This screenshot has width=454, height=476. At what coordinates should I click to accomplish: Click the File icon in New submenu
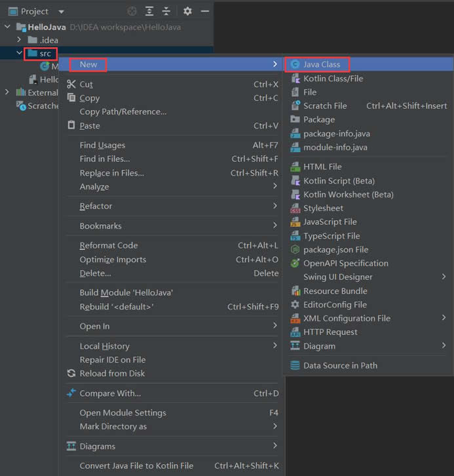pyautogui.click(x=295, y=92)
